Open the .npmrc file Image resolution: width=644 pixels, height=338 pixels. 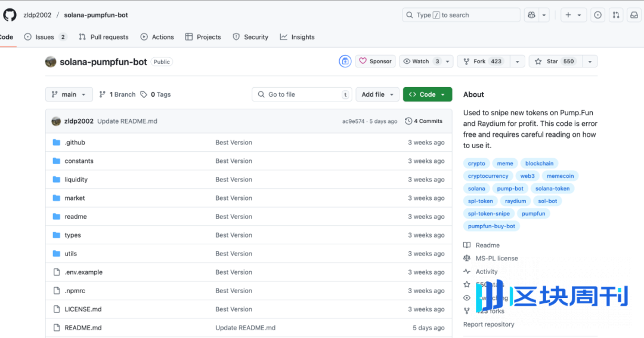(x=75, y=290)
